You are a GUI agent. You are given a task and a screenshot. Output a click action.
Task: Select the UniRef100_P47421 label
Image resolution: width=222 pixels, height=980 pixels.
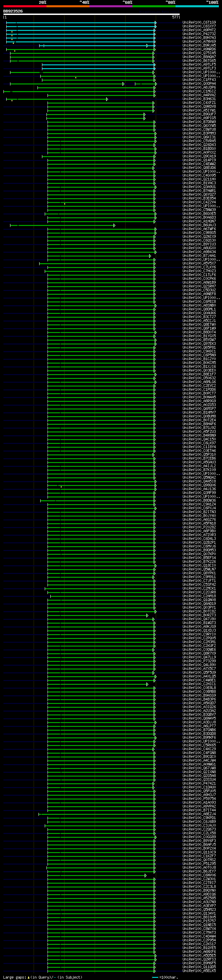(199, 783)
